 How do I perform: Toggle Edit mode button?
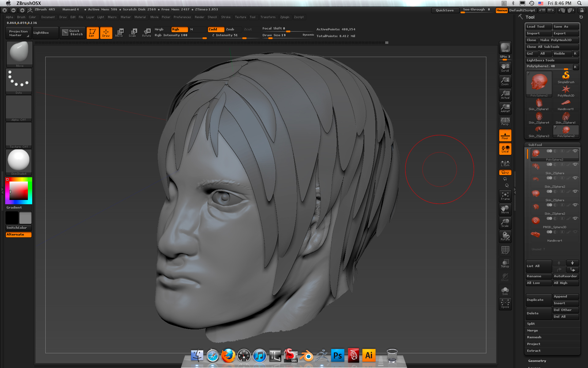pos(92,33)
